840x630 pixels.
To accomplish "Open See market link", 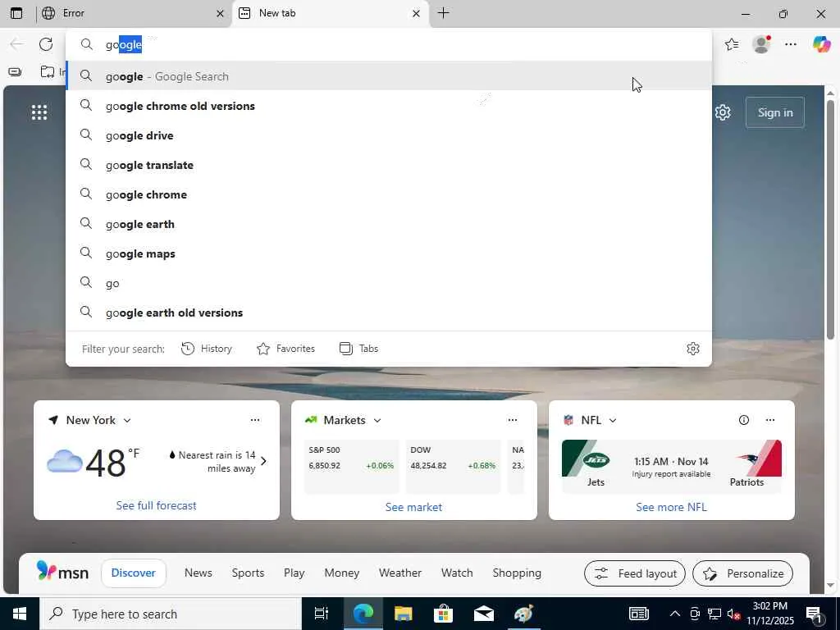I will [413, 507].
